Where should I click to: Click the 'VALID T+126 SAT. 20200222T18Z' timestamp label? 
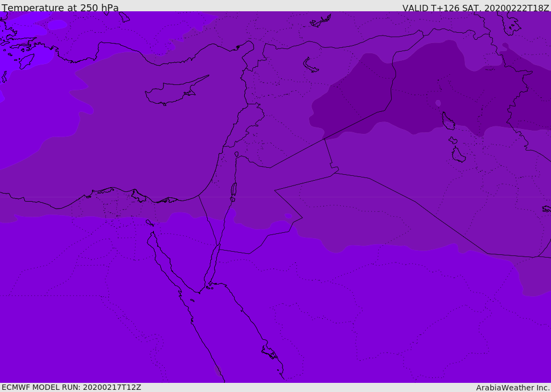pos(476,8)
